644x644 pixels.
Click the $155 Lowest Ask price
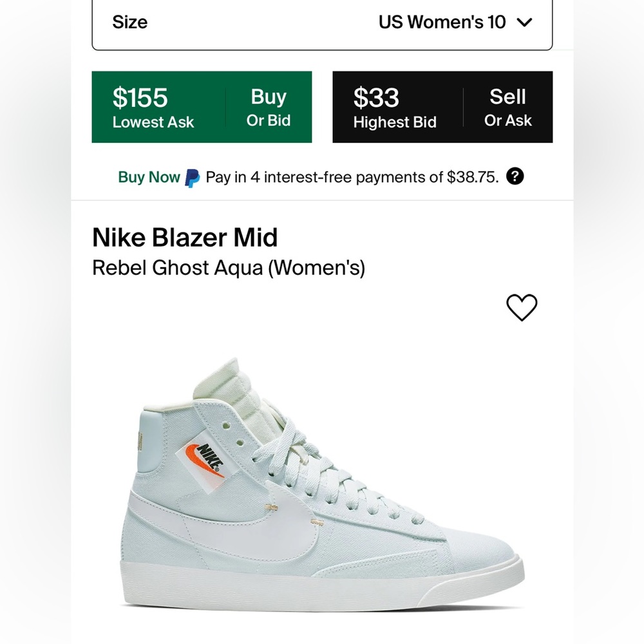tap(141, 98)
